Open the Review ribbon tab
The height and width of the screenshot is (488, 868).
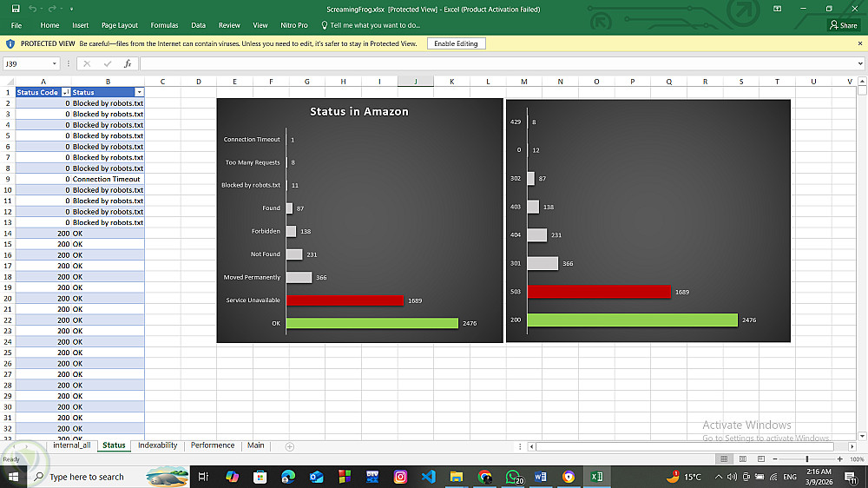229,25
